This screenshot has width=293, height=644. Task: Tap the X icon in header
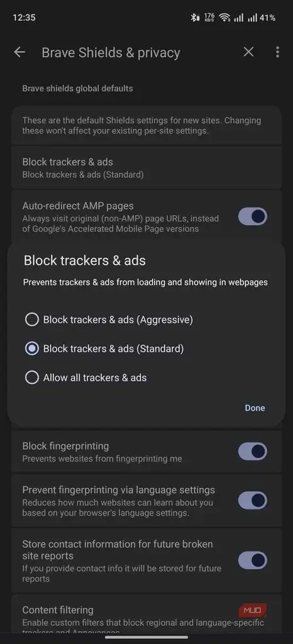pos(249,52)
